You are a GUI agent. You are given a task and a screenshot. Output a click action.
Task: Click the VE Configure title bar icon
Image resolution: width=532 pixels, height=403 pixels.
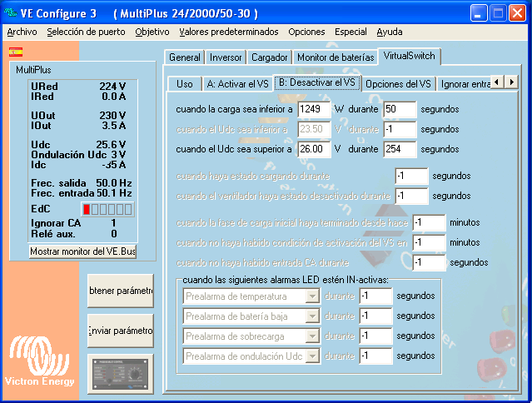(x=11, y=13)
